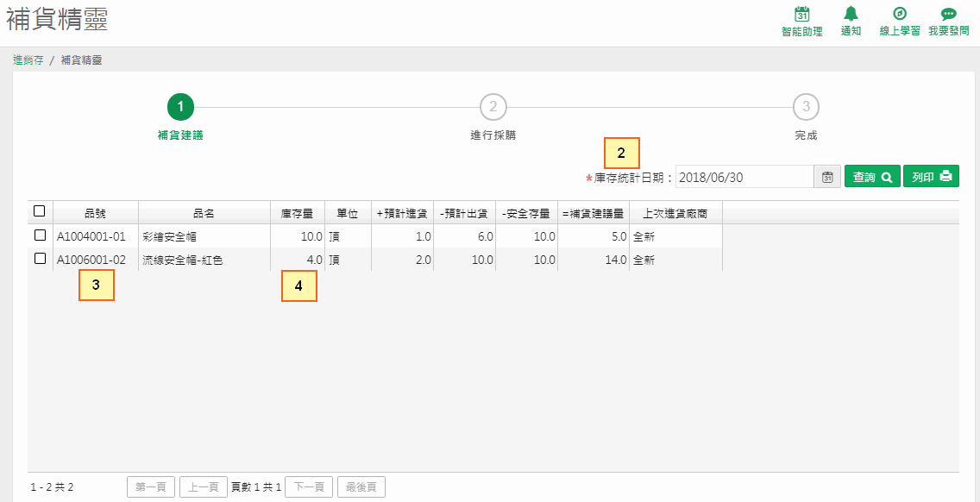The width and height of the screenshot is (980, 502).
Task: Open the date picker calendar icon
Action: point(827,177)
